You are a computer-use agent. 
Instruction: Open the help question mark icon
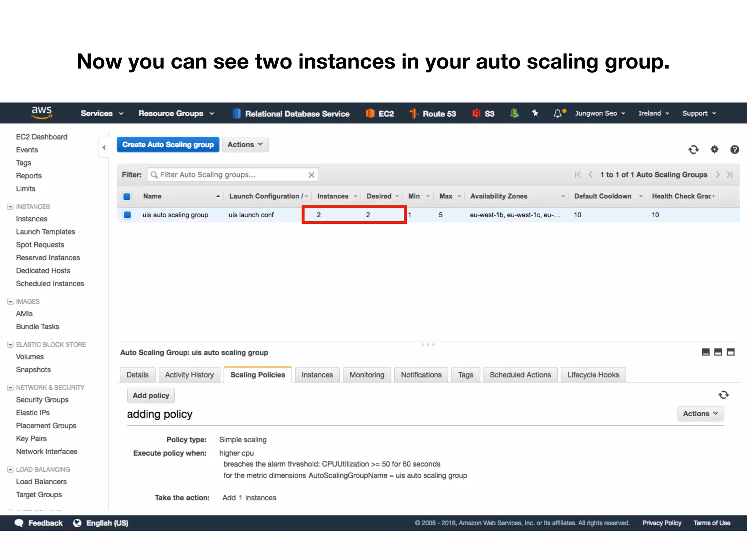coord(735,149)
